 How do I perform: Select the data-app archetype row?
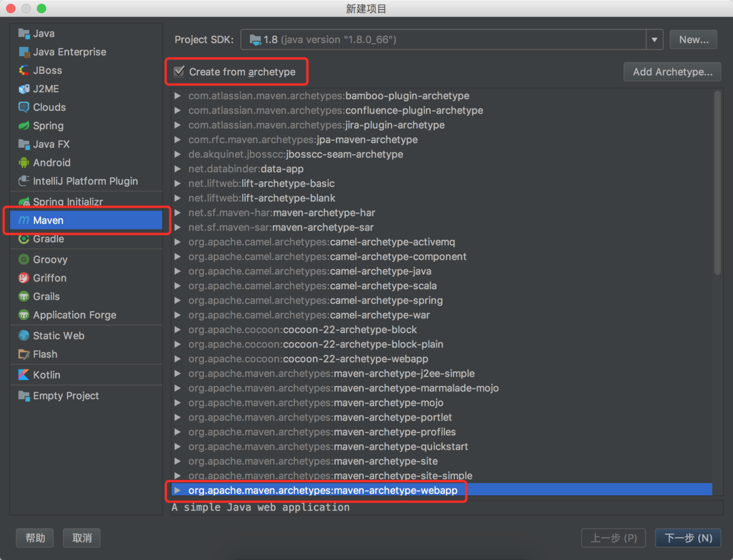tap(442, 169)
